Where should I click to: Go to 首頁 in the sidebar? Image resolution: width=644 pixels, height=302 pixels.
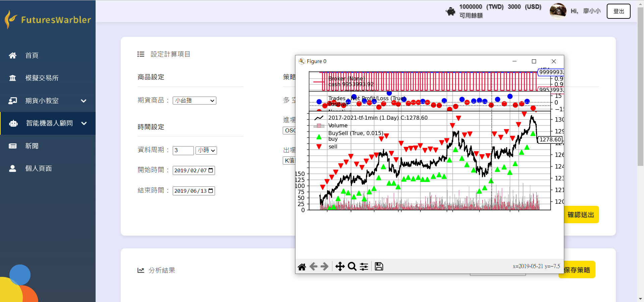pyautogui.click(x=32, y=55)
